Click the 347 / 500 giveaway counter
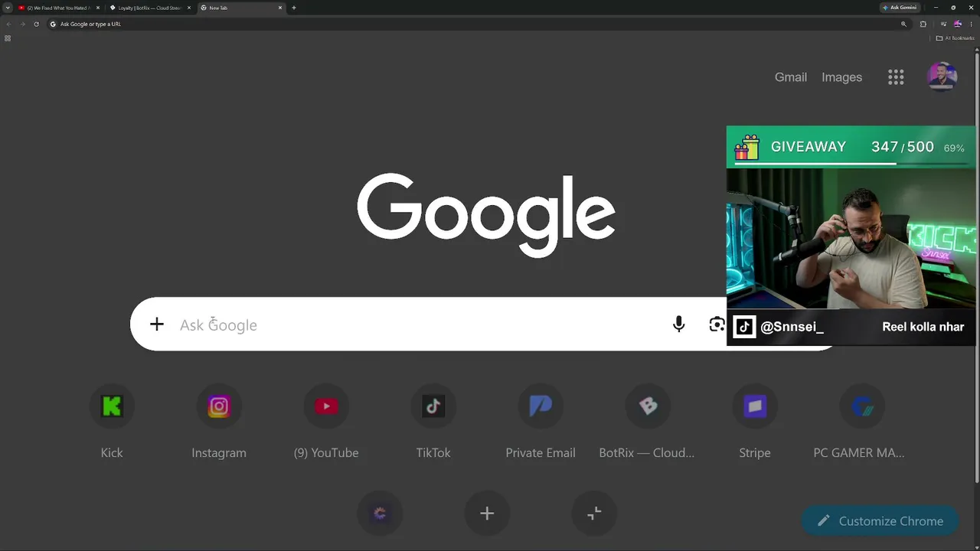The image size is (980, 551). (903, 147)
